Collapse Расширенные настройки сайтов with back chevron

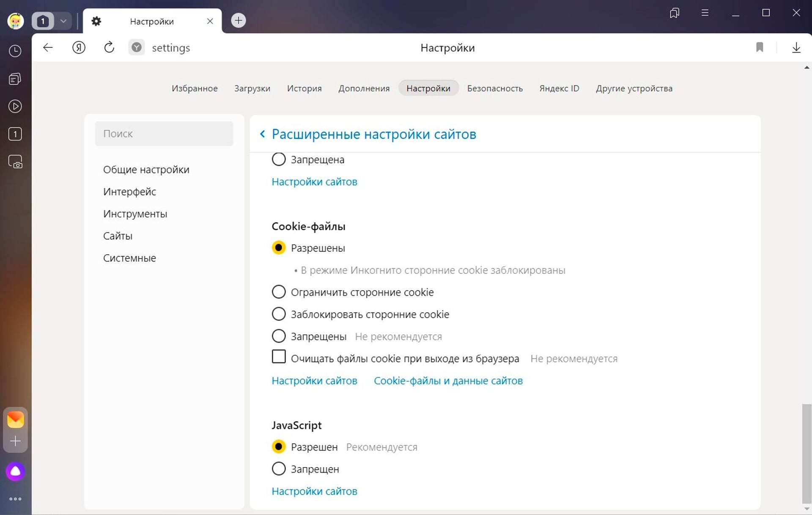tap(262, 134)
